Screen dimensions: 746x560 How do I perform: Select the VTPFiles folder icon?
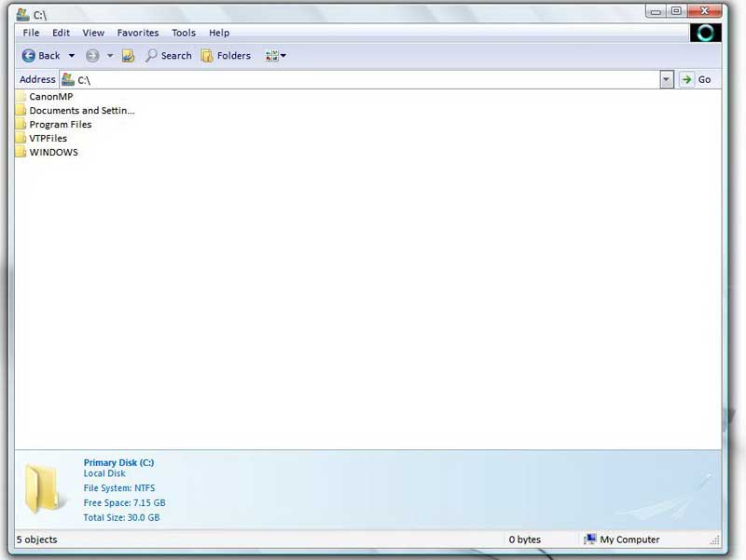(x=21, y=138)
